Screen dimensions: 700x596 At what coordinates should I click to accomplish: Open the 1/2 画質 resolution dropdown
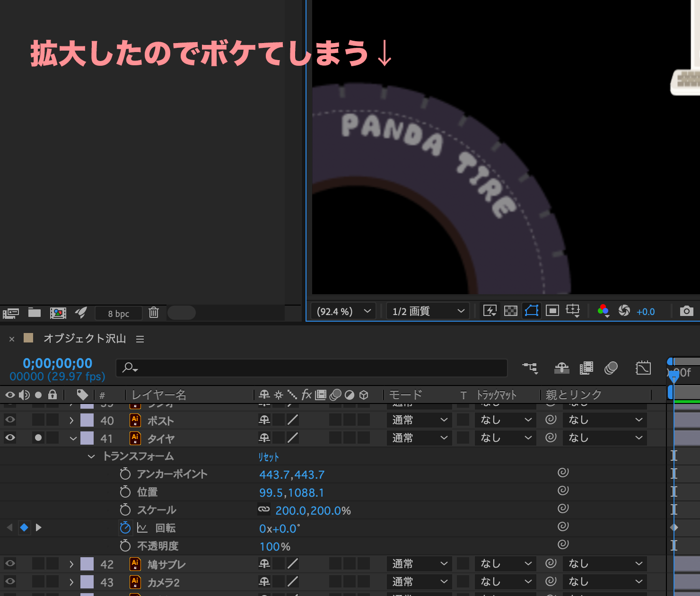pos(428,311)
